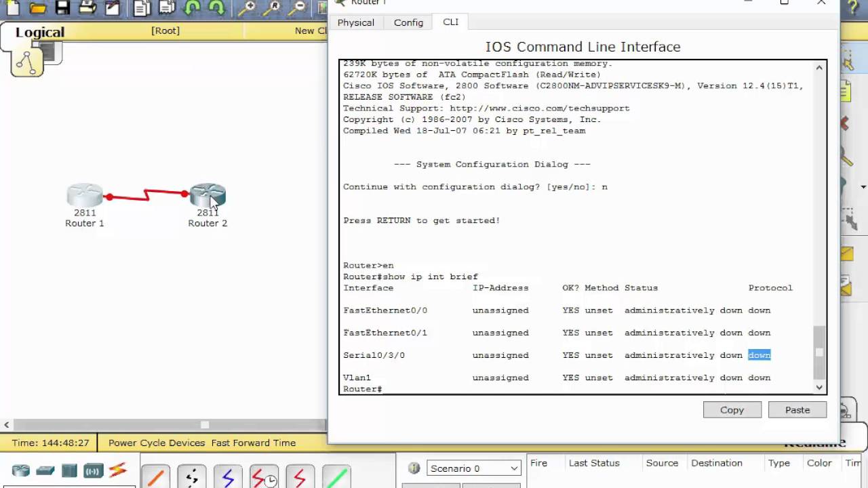Screen dimensions: 868x488
Task: Paste using the toolbar paste icon
Action: pyautogui.click(x=166, y=8)
